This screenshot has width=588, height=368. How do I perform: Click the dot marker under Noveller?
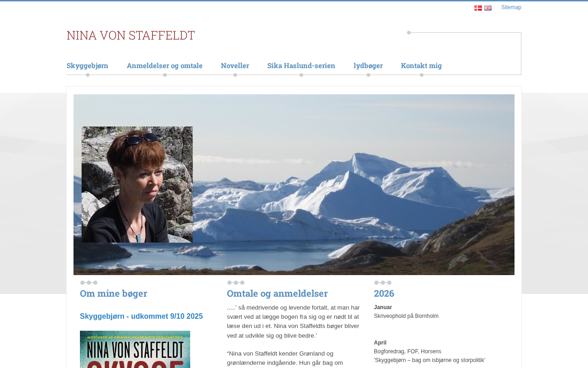235,75
